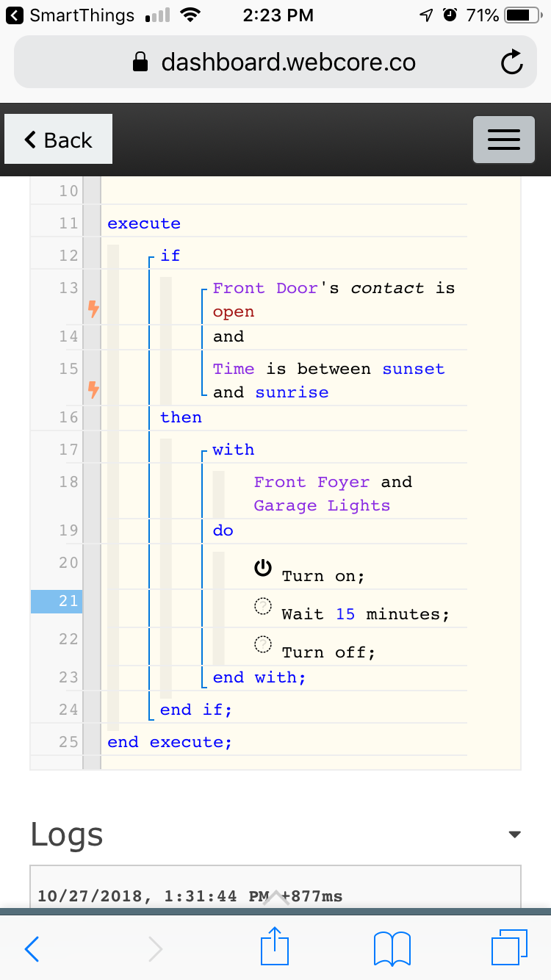Click the Turn off; action
Image resolution: width=551 pixels, height=980 pixels.
pos(328,652)
